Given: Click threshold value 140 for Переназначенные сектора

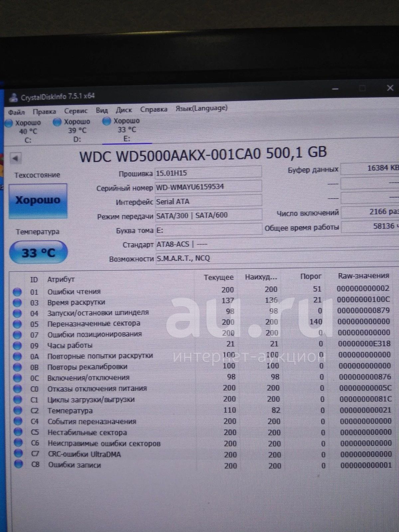Looking at the screenshot, I should tap(316, 322).
